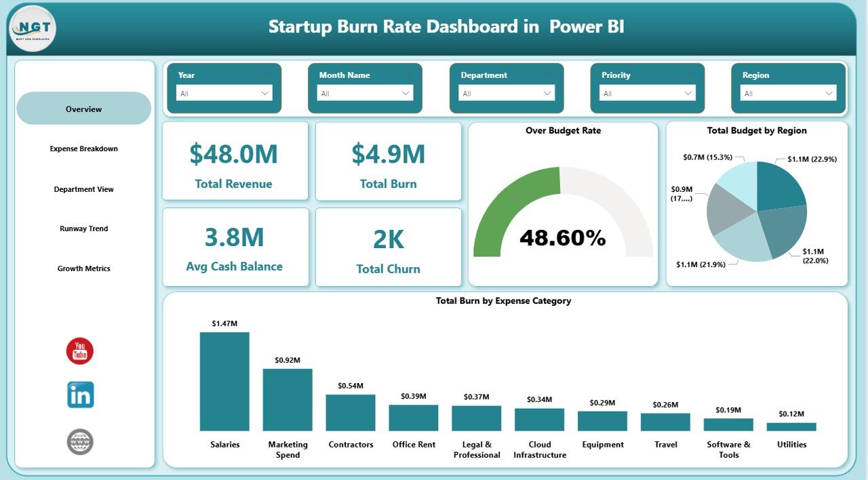Click the Total Revenue KPI card
868x480 pixels.
tap(235, 161)
